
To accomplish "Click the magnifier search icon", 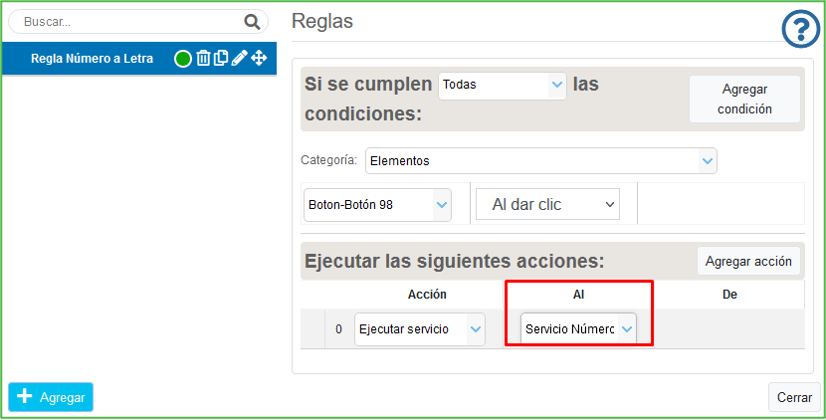I will pyautogui.click(x=251, y=21).
